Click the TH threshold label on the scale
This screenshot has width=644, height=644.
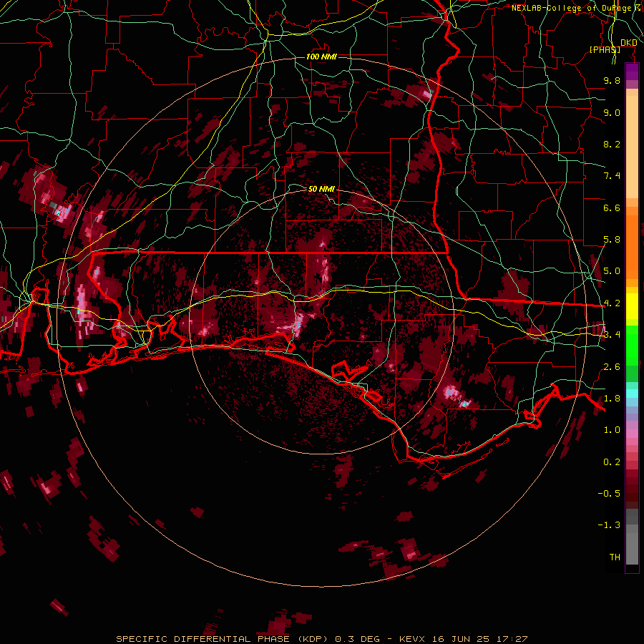[x=615, y=557]
